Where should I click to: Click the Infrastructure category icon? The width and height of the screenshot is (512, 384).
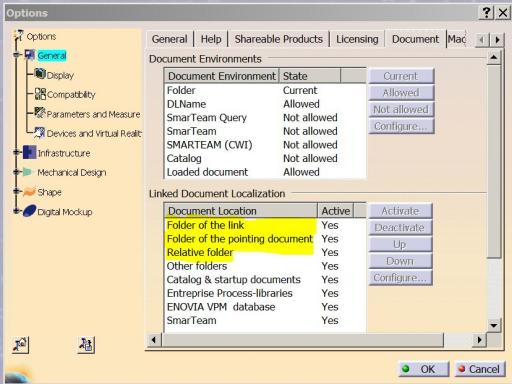(x=29, y=152)
